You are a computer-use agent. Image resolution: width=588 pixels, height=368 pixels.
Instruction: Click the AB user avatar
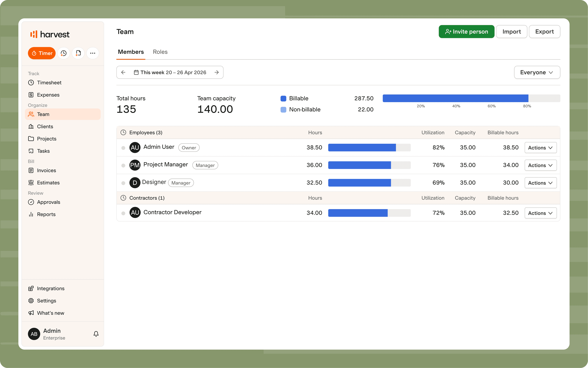point(34,334)
